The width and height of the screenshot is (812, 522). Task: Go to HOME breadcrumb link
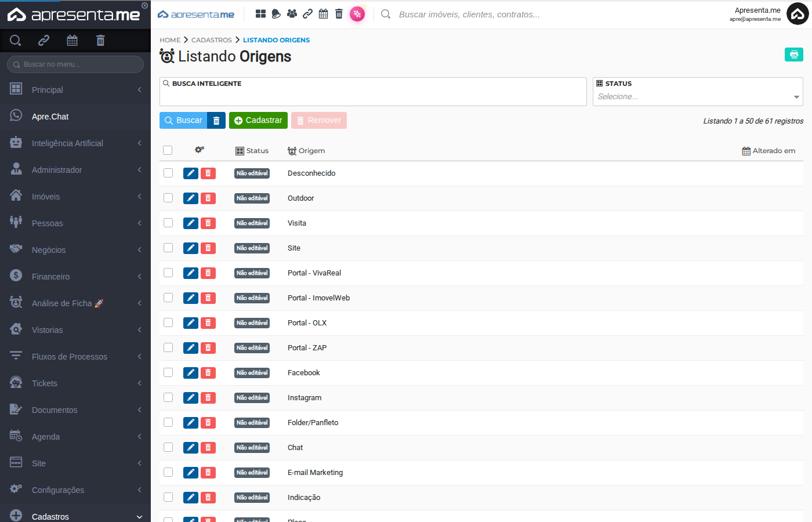(x=170, y=40)
